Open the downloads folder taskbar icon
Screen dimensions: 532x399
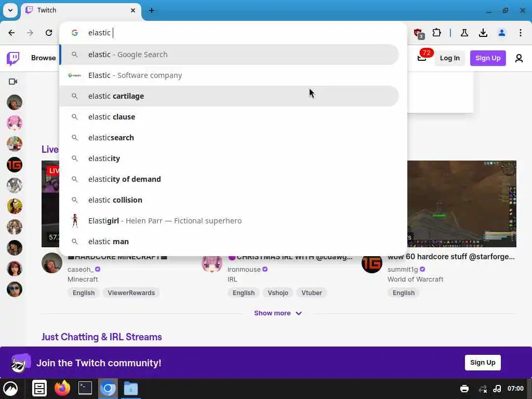coord(131,389)
